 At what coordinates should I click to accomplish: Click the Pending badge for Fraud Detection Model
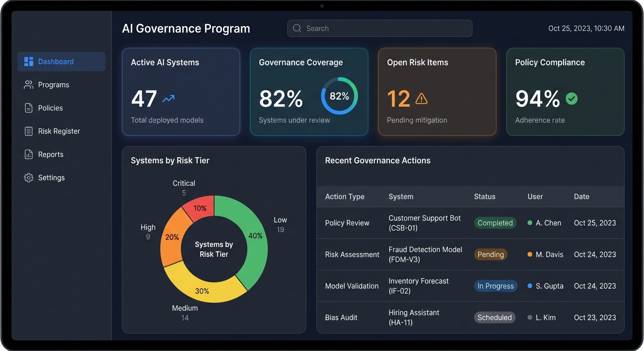click(x=490, y=255)
